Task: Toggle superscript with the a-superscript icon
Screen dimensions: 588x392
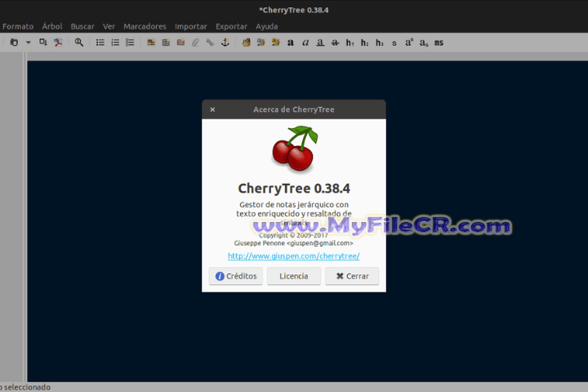Action: 409,42
